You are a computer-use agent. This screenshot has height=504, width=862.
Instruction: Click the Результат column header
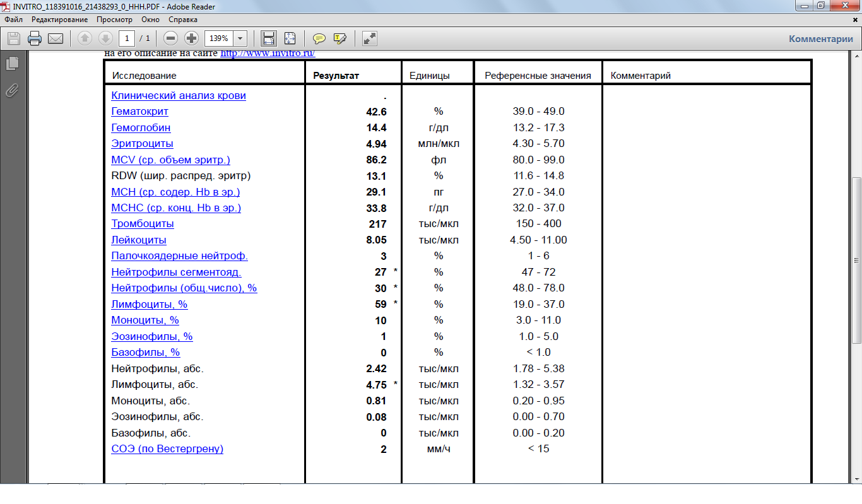click(x=336, y=76)
